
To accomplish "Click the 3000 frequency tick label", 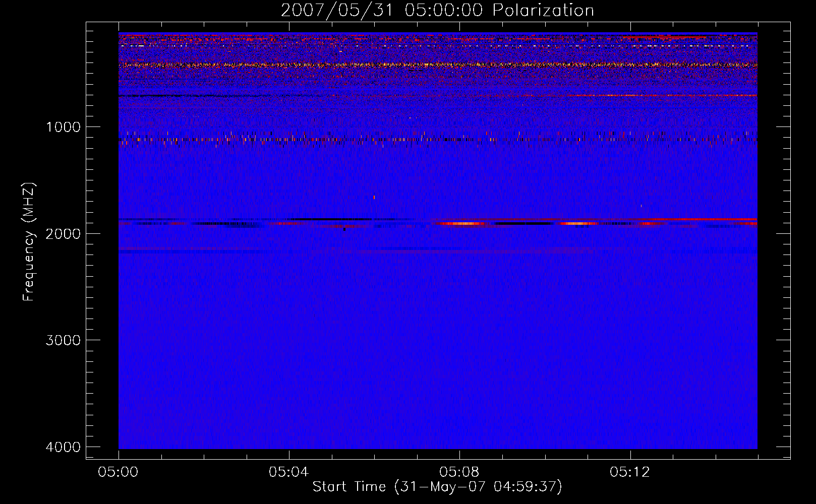I will [x=63, y=340].
